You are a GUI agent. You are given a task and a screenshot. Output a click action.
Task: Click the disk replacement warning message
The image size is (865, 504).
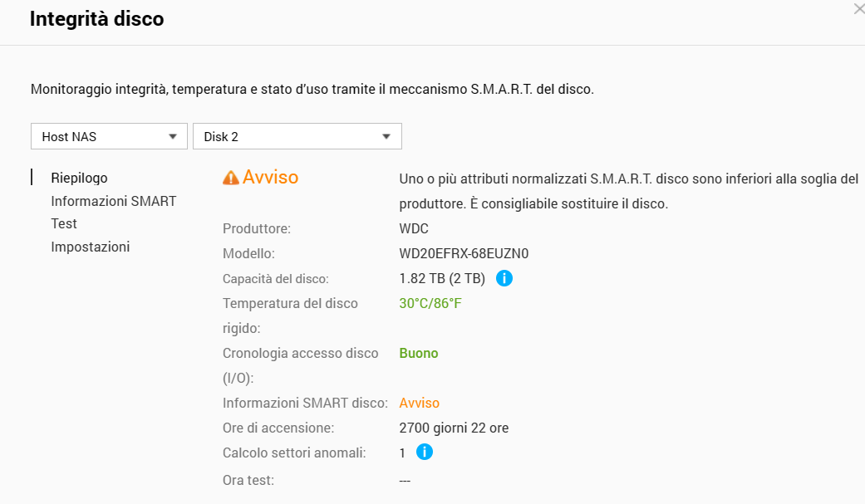pos(628,191)
